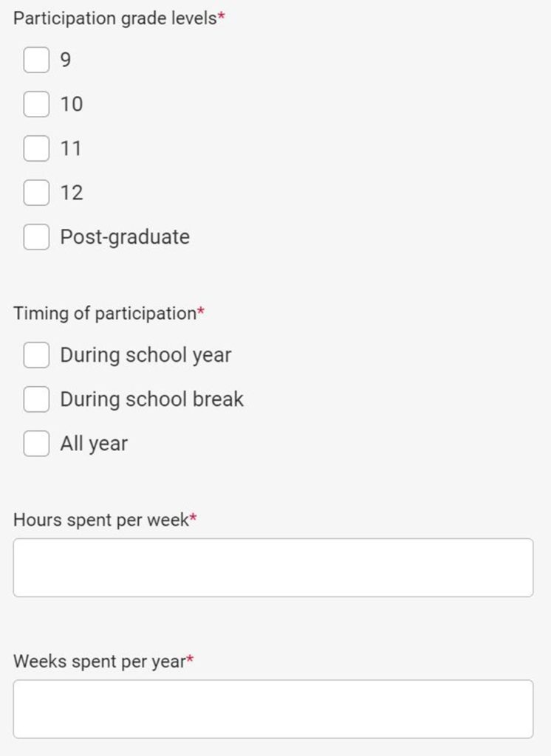The image size is (551, 756).
Task: Select the grade 12 checkbox
Action: pyautogui.click(x=36, y=193)
